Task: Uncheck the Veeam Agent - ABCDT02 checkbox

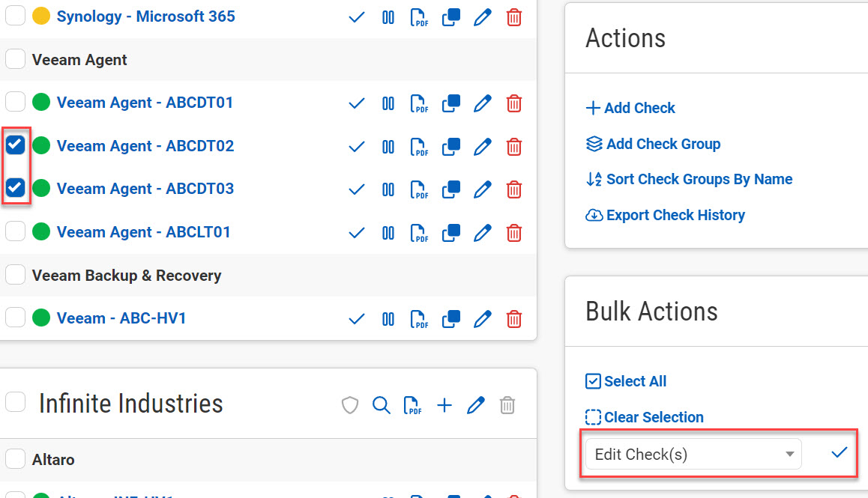Action: [16, 145]
